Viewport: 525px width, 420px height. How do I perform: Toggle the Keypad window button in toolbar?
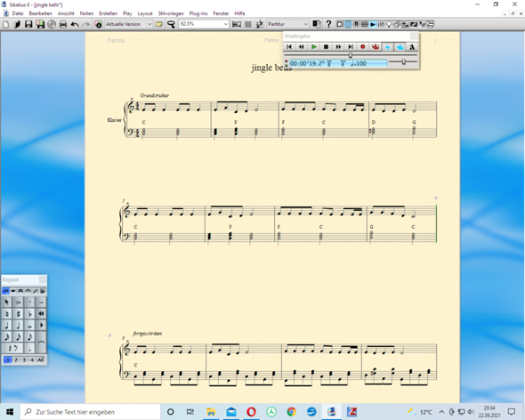point(348,24)
